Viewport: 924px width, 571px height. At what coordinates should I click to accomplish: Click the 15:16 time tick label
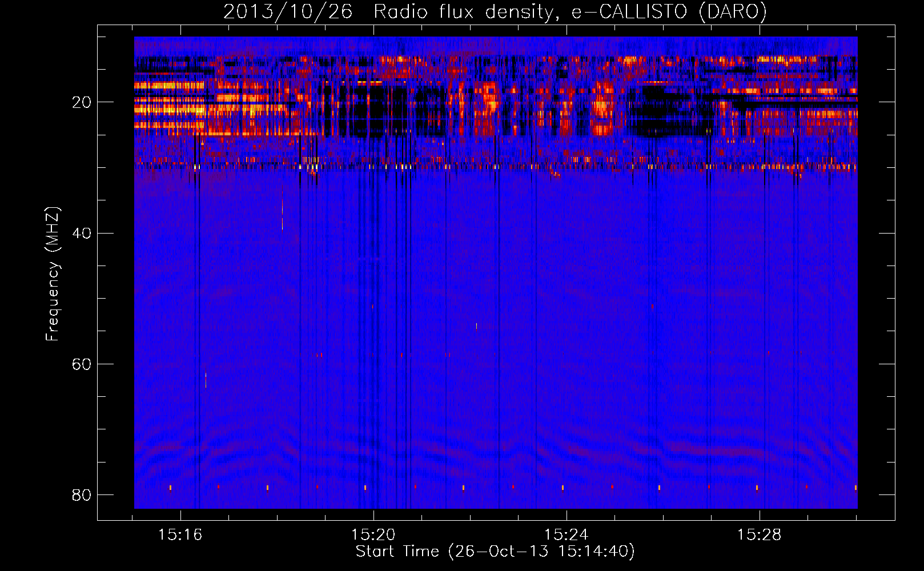(x=180, y=535)
